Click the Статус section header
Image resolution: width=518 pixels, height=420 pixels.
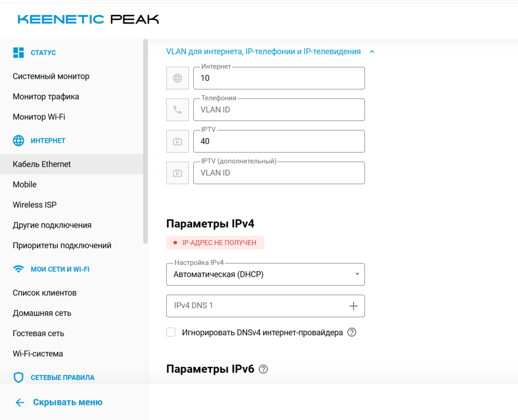click(43, 52)
